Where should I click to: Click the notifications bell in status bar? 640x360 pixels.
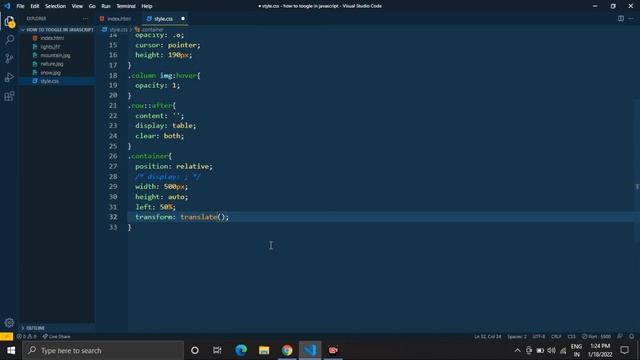tap(631, 336)
